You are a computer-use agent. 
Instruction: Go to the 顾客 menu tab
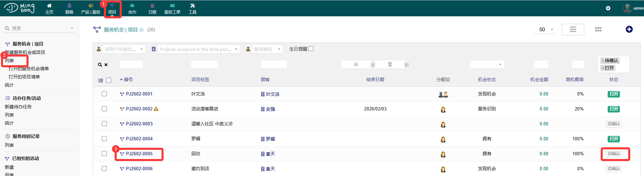click(69, 8)
